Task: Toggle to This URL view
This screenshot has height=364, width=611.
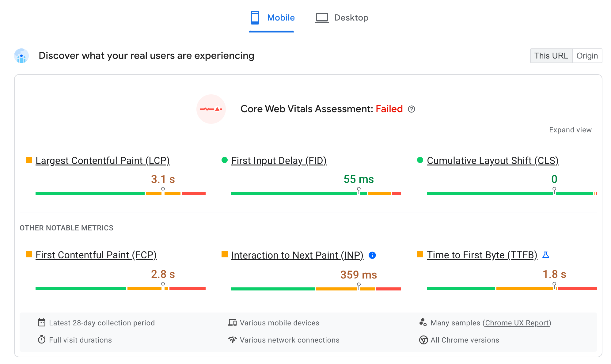Action: 551,55
